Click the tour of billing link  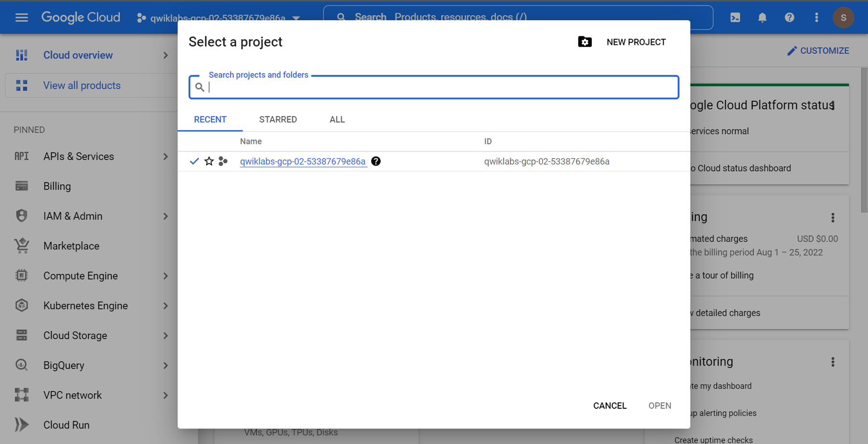coord(722,275)
